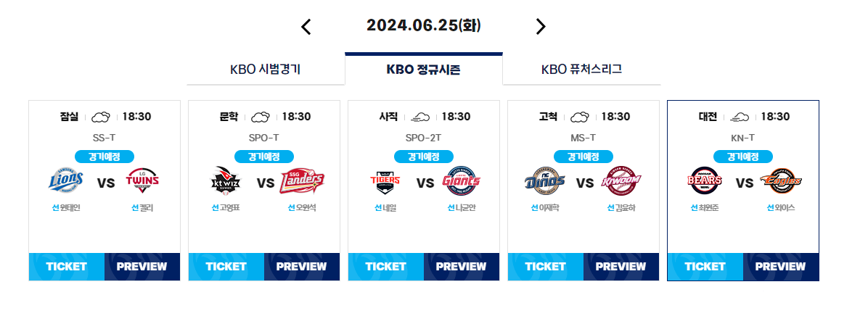
Task: Go to previous date with left chevron
Action: (306, 27)
